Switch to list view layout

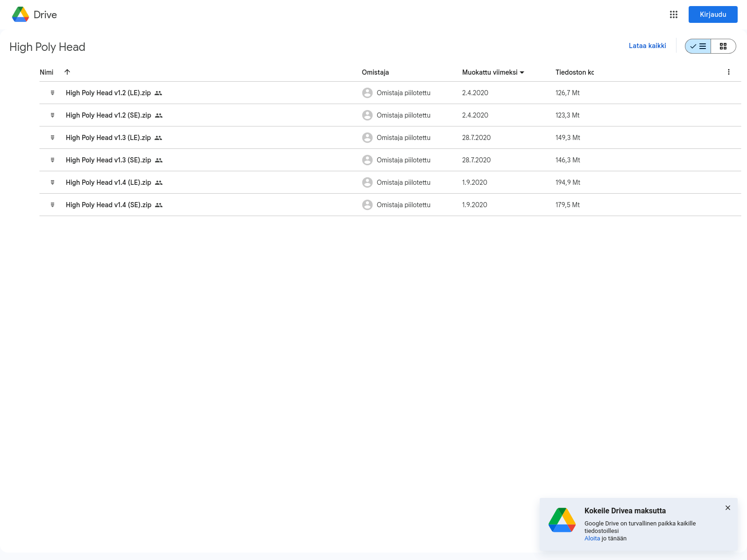(698, 46)
